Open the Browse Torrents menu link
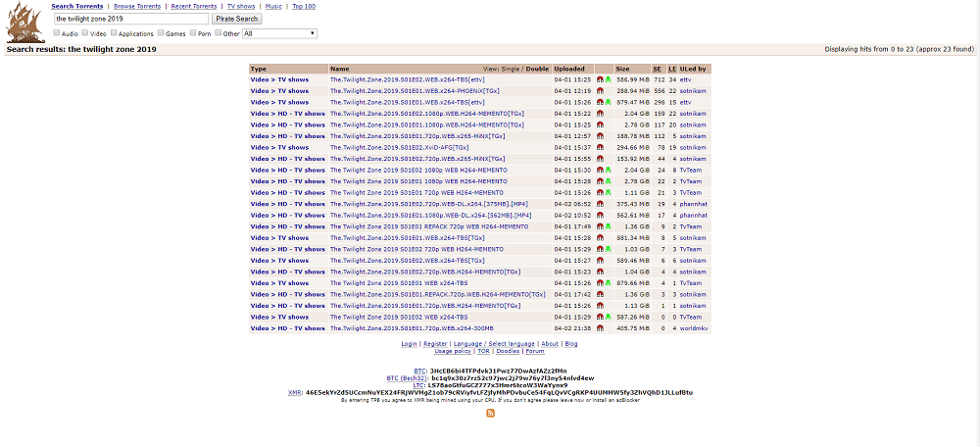The image size is (980, 447). tap(136, 6)
